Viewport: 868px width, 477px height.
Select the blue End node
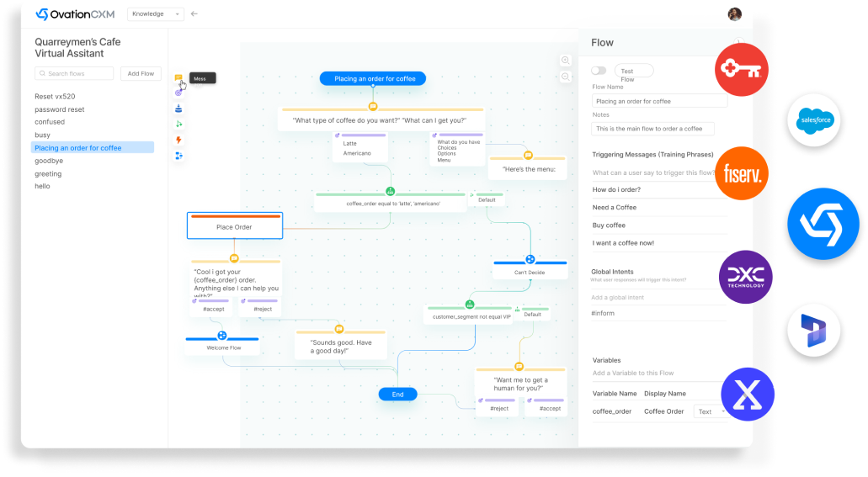point(397,395)
